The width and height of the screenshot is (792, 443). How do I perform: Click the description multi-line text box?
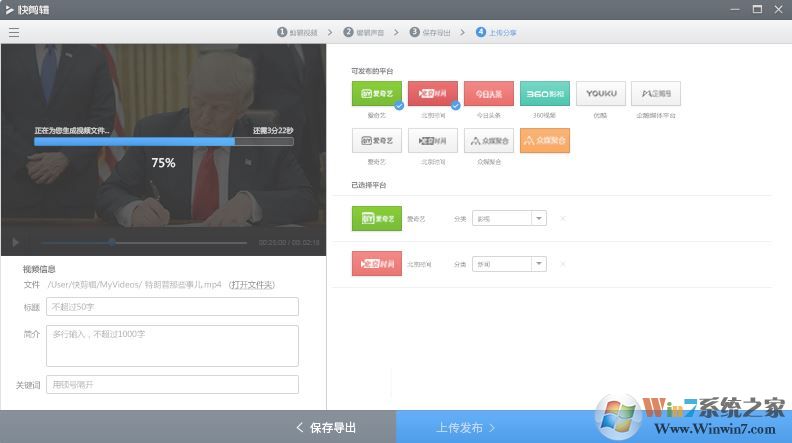(172, 346)
